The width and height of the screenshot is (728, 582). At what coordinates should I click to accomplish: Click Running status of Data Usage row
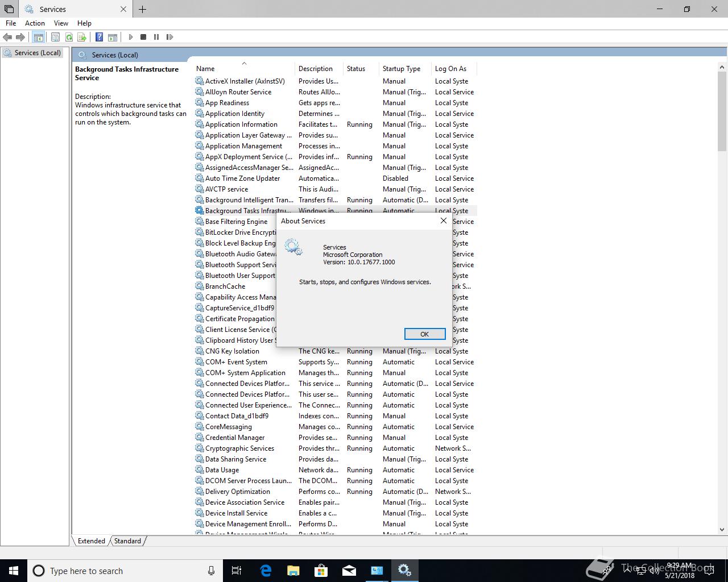pyautogui.click(x=359, y=470)
